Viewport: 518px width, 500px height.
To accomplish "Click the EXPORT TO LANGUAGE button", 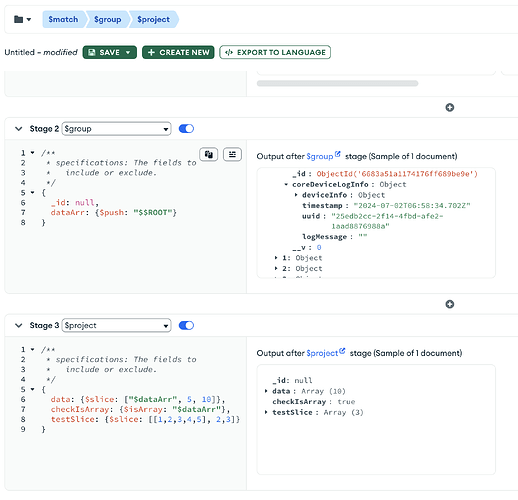I will (x=275, y=52).
